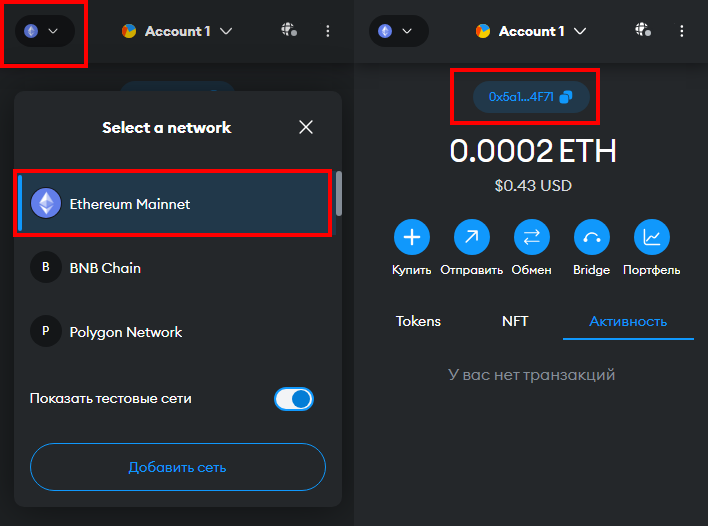The image size is (708, 526).
Task: Click the Отправить arrow icon
Action: point(471,237)
